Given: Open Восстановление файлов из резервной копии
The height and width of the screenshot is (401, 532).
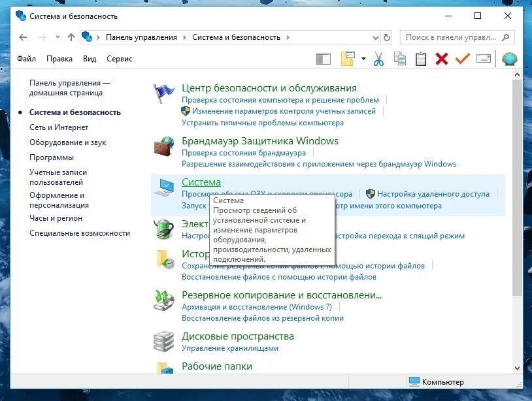Looking at the screenshot, I should (x=263, y=318).
